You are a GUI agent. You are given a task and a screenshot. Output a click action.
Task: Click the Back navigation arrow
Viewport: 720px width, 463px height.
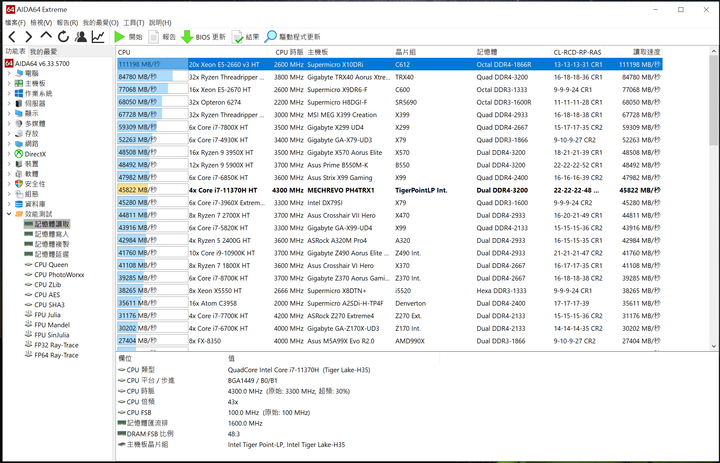[x=12, y=37]
